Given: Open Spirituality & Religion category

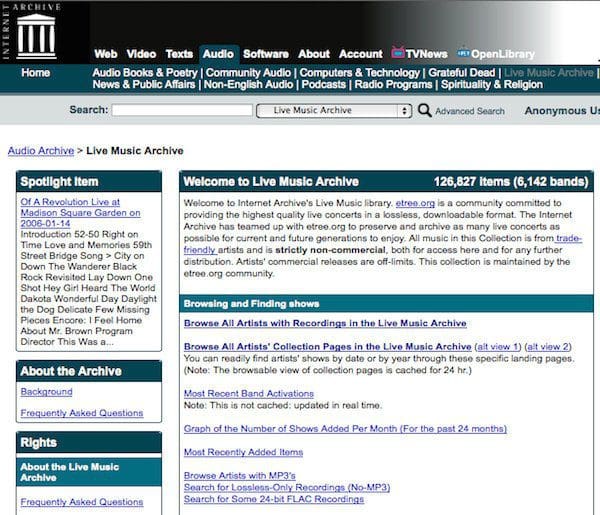Looking at the screenshot, I should [492, 85].
